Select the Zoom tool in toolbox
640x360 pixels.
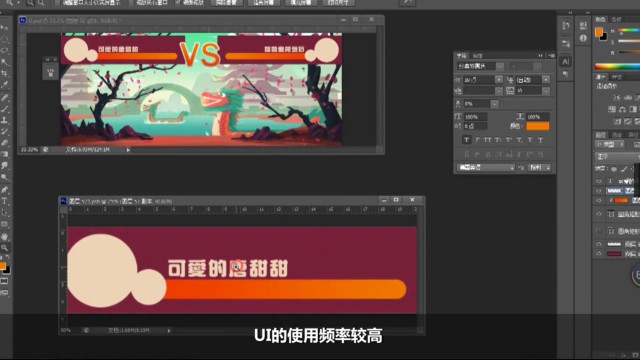[4, 248]
